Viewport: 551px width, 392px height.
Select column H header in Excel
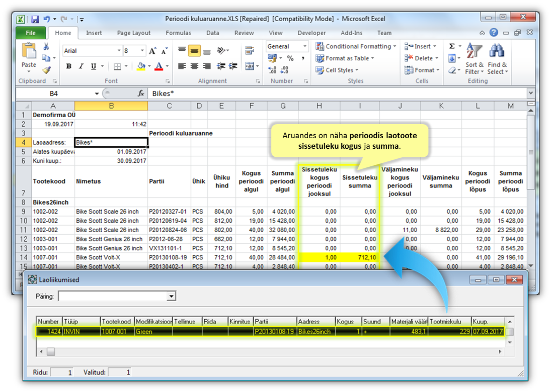(319, 106)
